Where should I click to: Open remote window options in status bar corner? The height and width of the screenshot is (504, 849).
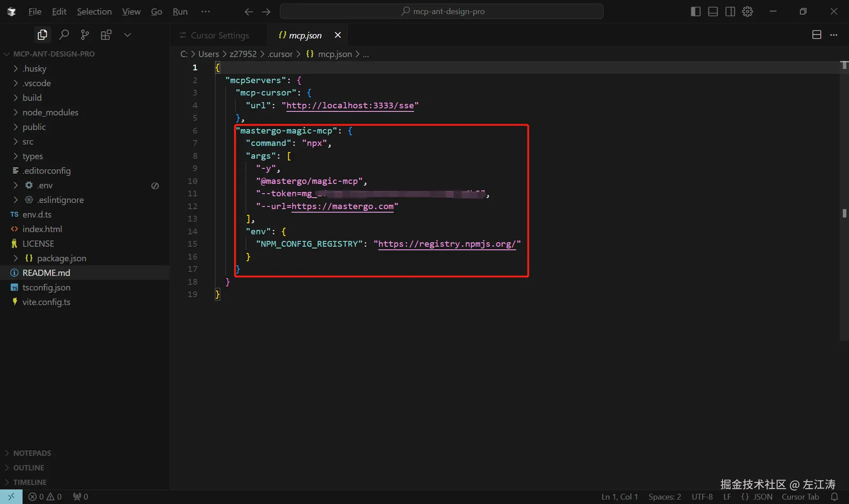11,497
